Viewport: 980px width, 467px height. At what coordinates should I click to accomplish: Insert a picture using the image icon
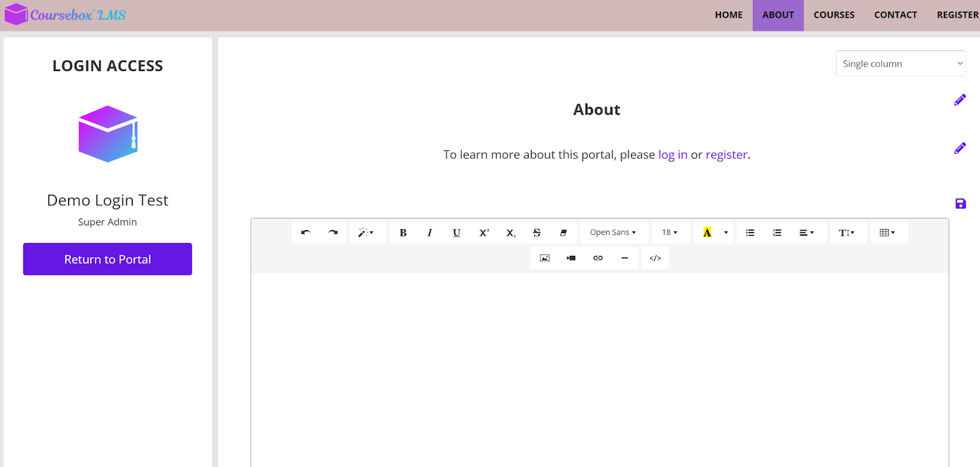click(x=545, y=258)
